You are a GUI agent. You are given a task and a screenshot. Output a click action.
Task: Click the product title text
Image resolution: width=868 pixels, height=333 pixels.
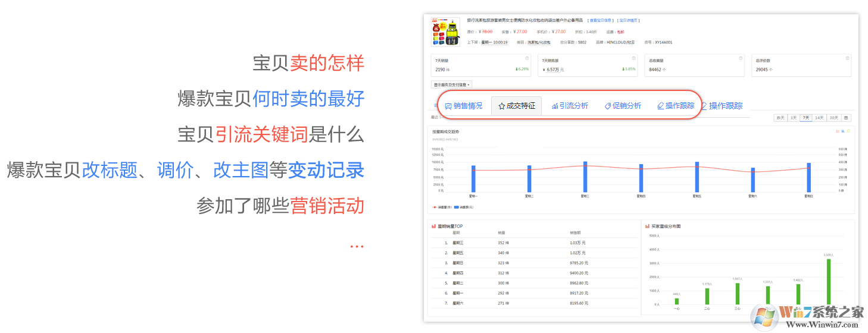(x=524, y=20)
